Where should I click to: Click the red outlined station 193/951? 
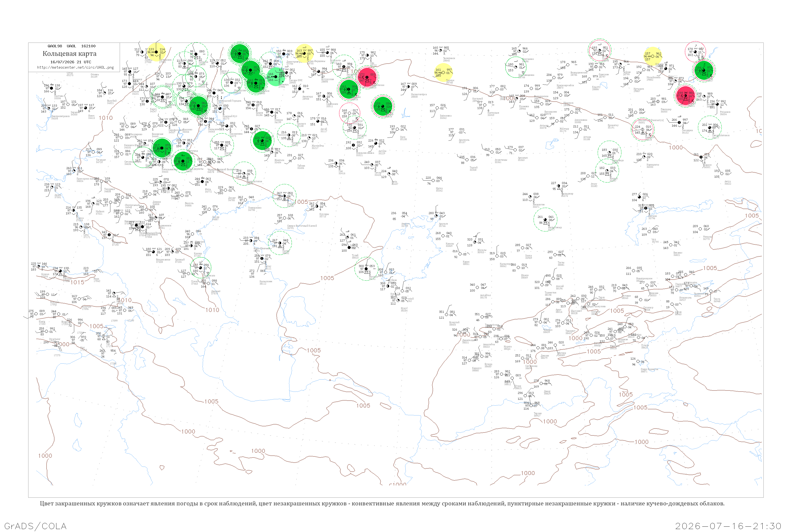click(600, 51)
